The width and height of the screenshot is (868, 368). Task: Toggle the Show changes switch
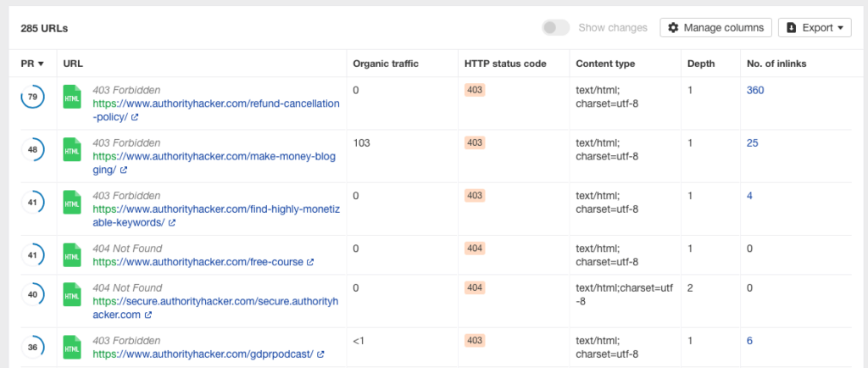(556, 28)
